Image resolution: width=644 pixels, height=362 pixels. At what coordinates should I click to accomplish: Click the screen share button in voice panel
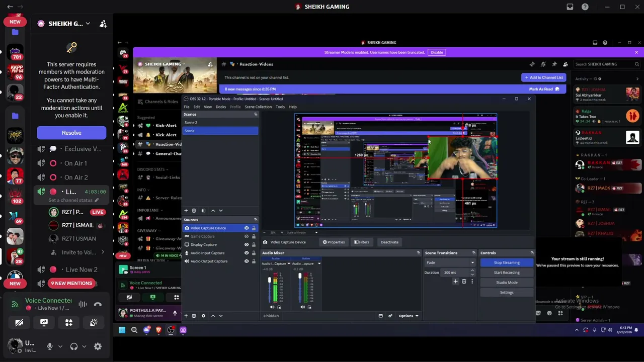click(x=44, y=322)
